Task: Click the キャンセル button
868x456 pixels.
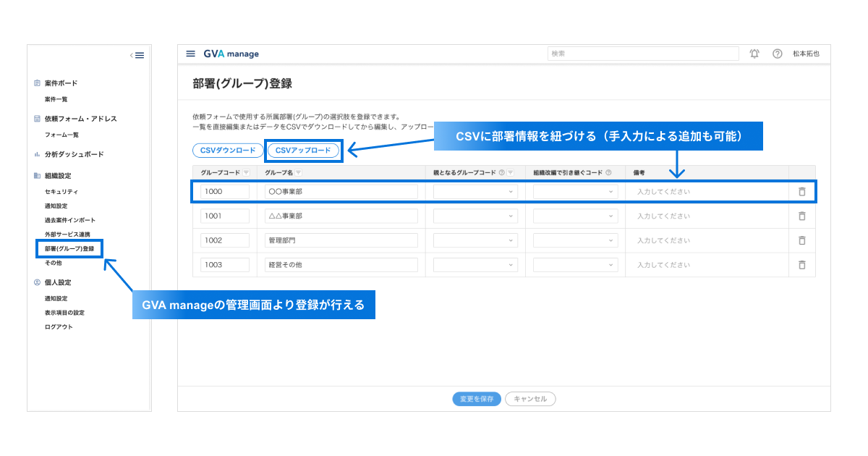Action: pyautogui.click(x=530, y=398)
